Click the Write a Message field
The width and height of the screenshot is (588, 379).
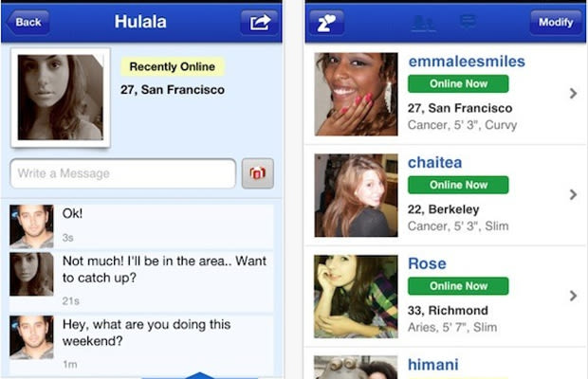pos(123,173)
